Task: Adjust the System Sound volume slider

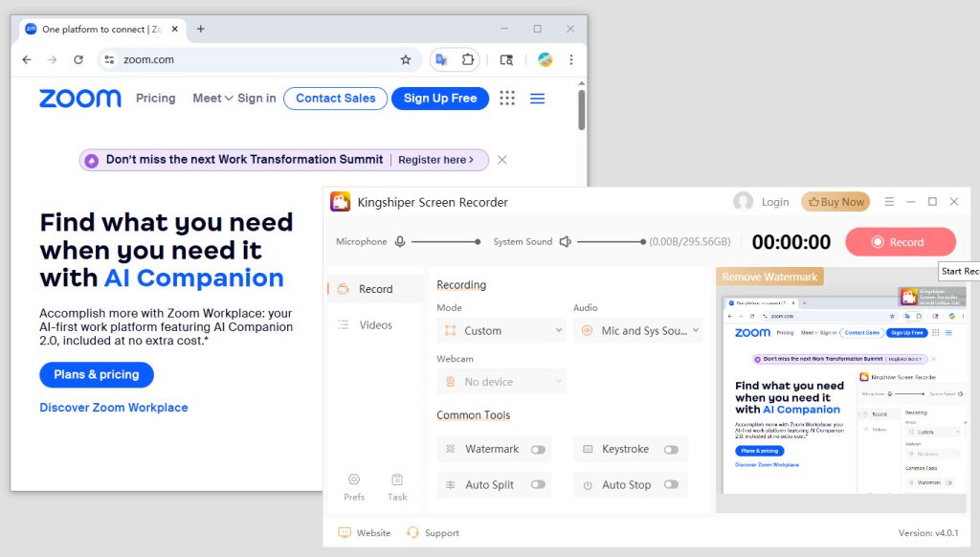Action: (x=612, y=242)
